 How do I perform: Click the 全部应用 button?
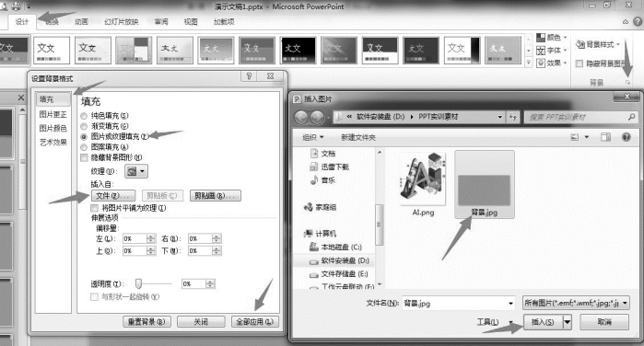tap(254, 322)
